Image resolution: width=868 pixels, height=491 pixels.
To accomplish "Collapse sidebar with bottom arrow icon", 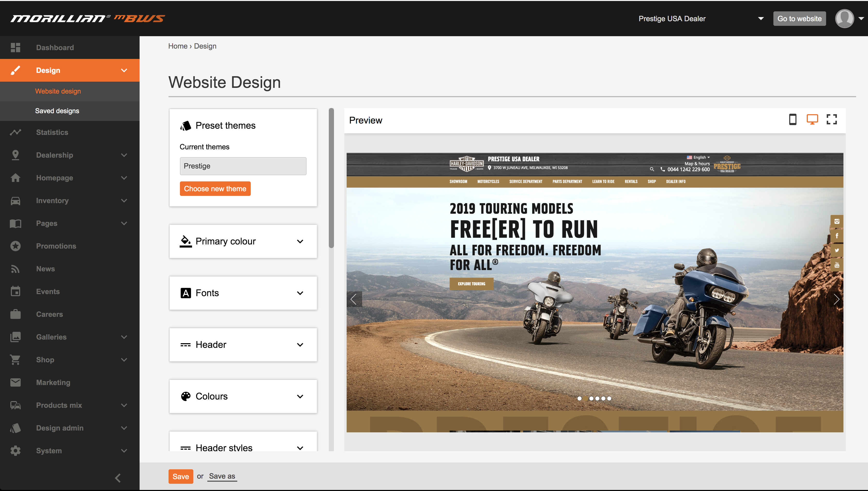I will click(118, 478).
